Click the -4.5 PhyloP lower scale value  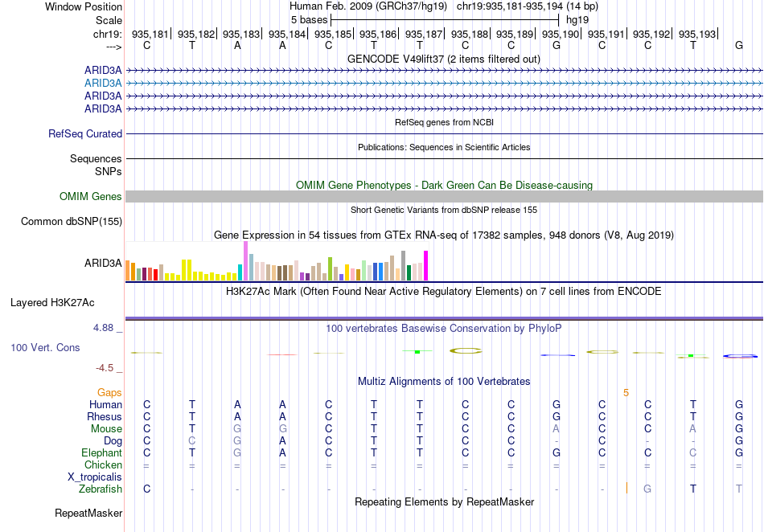[x=105, y=368]
